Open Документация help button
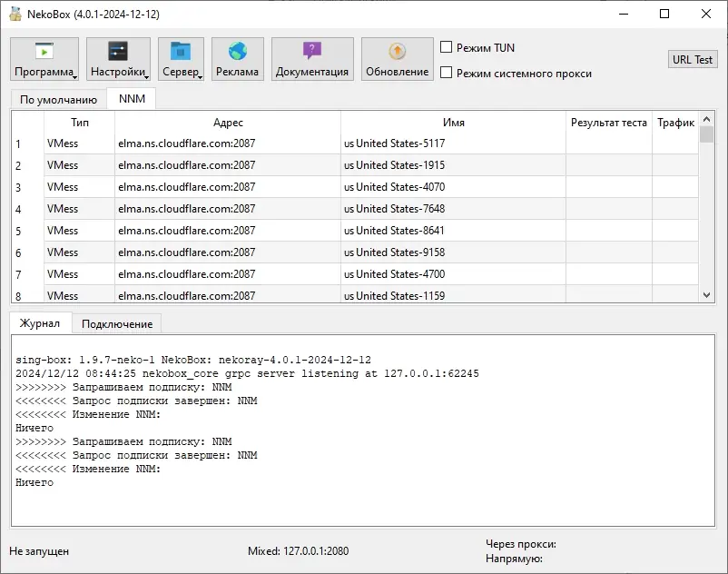Image resolution: width=728 pixels, height=574 pixels. tap(312, 59)
